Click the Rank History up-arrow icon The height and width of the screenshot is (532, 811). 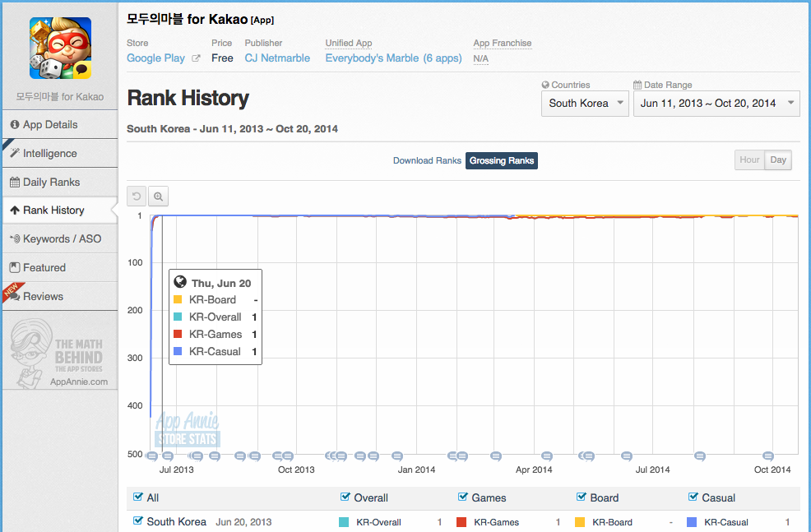click(15, 210)
